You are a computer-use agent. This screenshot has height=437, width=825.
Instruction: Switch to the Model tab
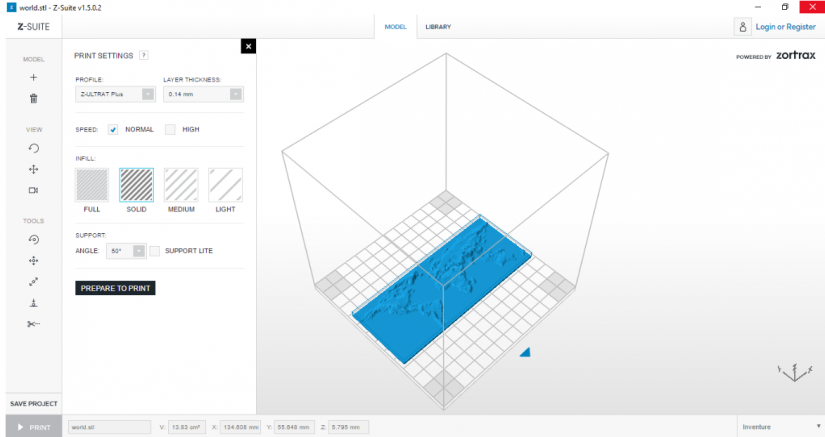click(x=395, y=27)
